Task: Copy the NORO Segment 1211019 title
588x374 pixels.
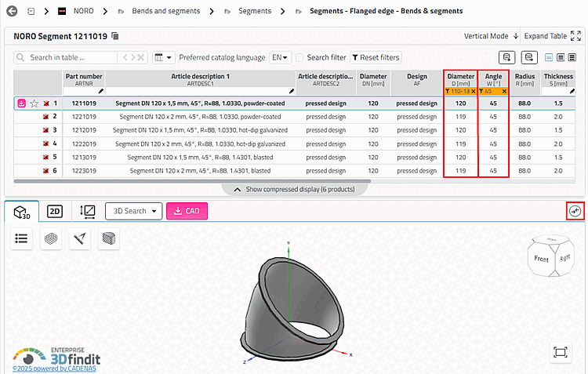Action: [115, 36]
